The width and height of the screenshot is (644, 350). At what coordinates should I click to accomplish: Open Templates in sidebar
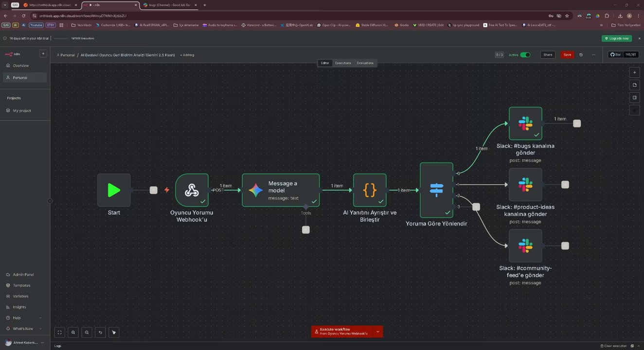click(24, 285)
